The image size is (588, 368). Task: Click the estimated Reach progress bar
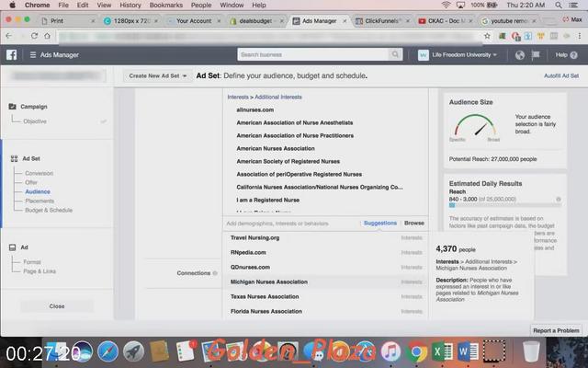[x=504, y=205]
